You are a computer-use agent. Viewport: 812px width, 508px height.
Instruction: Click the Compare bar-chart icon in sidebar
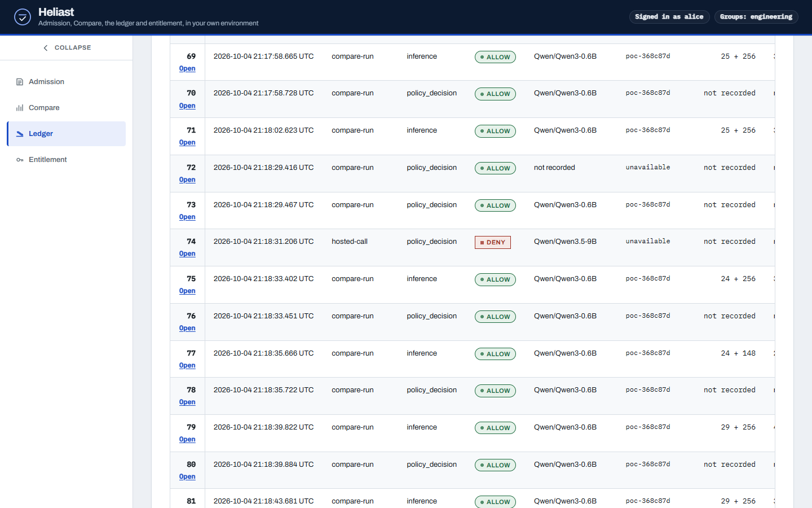[x=20, y=108]
